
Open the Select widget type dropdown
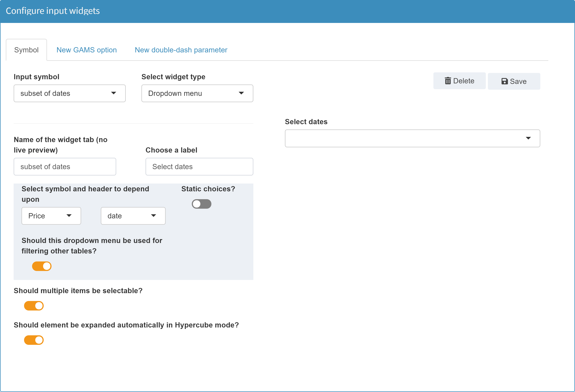point(197,93)
